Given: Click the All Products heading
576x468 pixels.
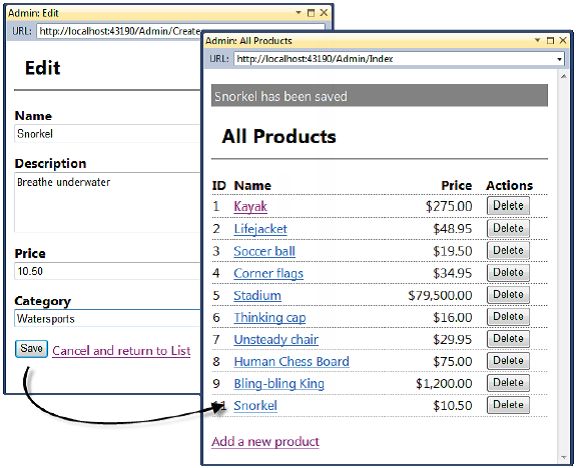Looking at the screenshot, I should pos(279,136).
